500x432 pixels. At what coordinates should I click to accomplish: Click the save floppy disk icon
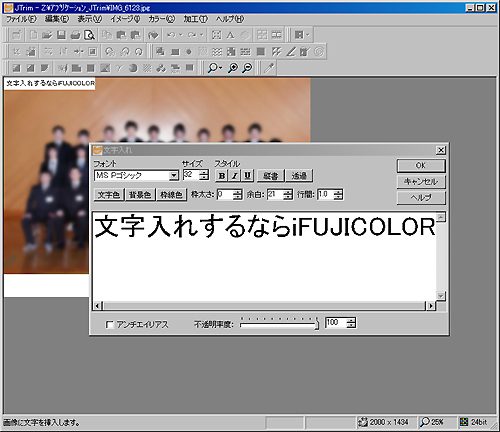coord(61,35)
